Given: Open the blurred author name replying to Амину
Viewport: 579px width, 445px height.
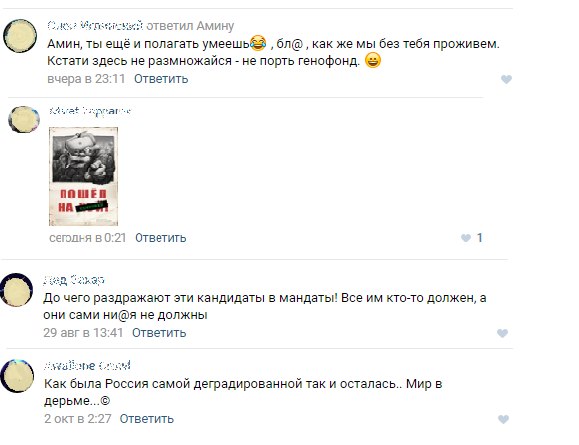Looking at the screenshot, I should click(95, 25).
